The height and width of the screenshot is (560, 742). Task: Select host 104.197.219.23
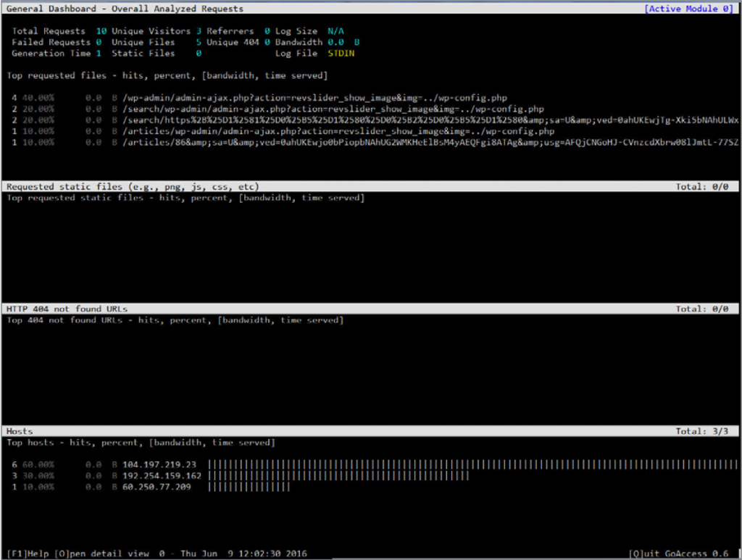[x=159, y=465]
